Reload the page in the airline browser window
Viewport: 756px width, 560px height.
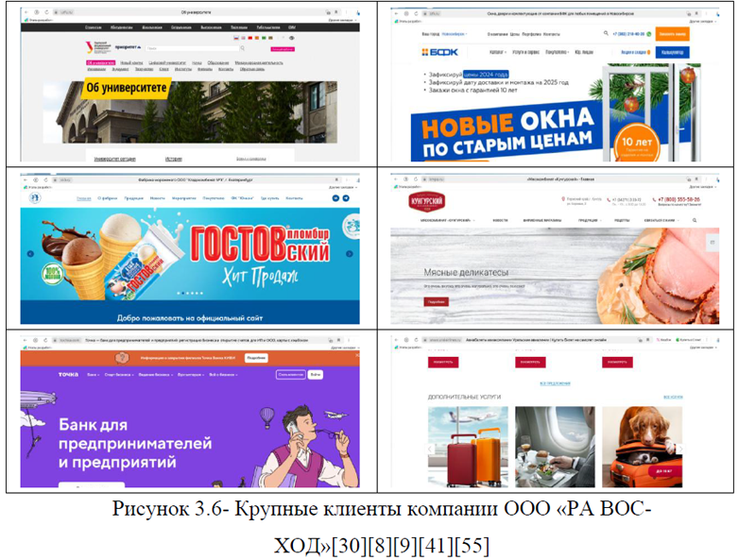click(x=416, y=340)
